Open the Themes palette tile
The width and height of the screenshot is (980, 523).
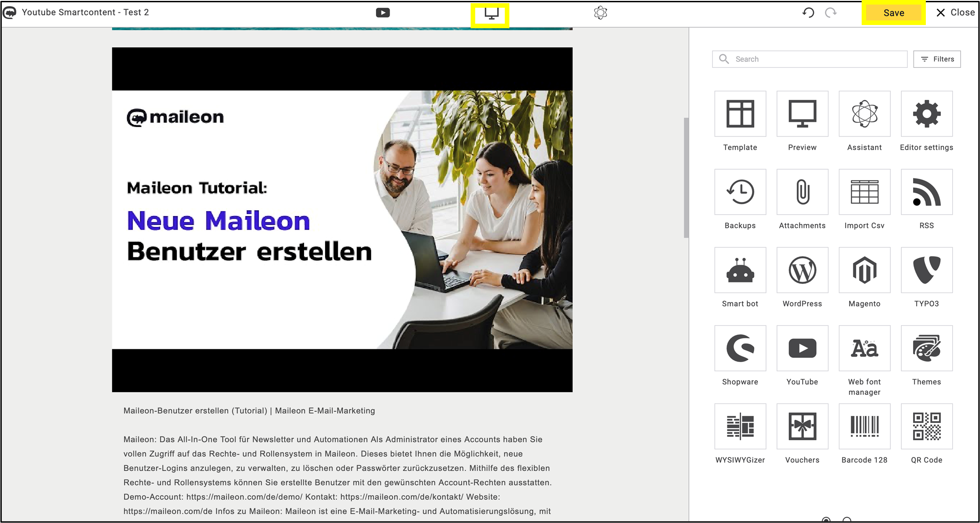click(926, 348)
